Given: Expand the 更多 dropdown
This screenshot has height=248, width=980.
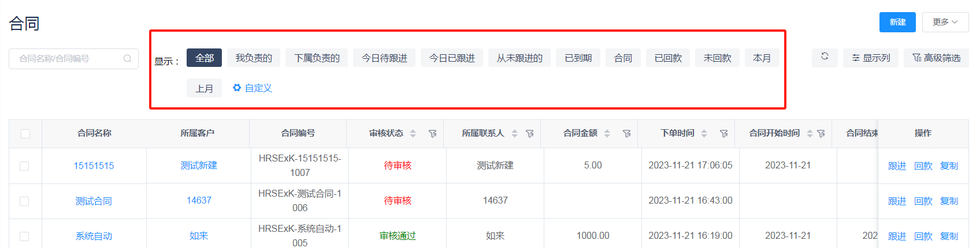Looking at the screenshot, I should [945, 22].
